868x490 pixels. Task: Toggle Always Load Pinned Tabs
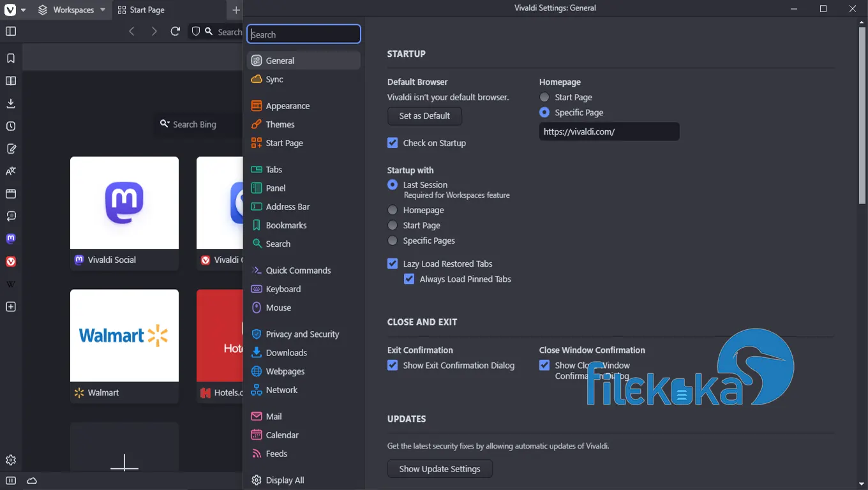click(x=409, y=279)
